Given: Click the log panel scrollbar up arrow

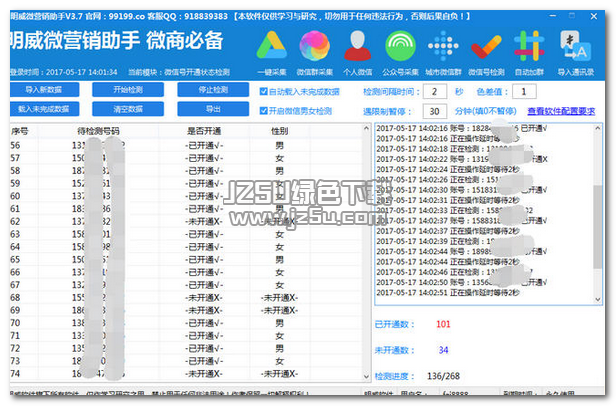Looking at the screenshot, I should pos(598,128).
